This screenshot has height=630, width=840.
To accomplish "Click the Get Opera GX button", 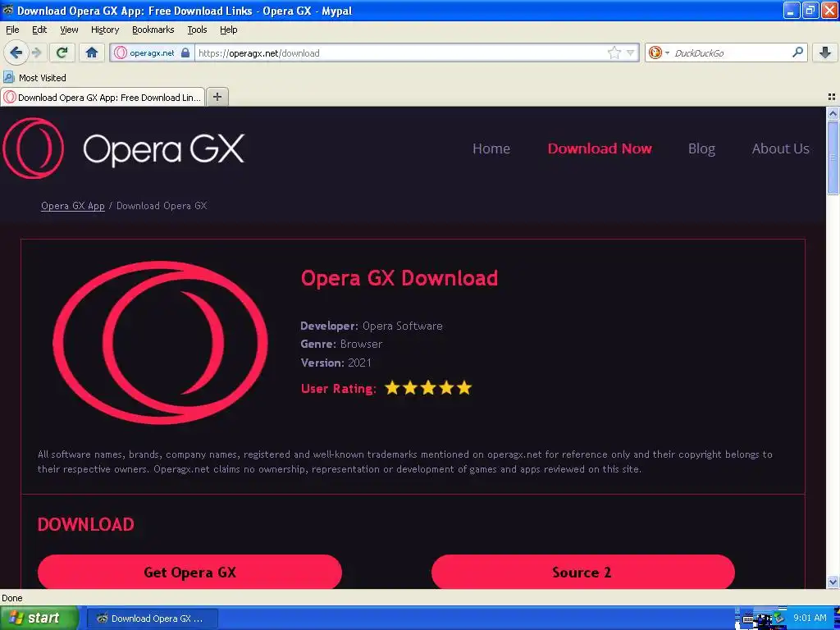I will tap(189, 572).
